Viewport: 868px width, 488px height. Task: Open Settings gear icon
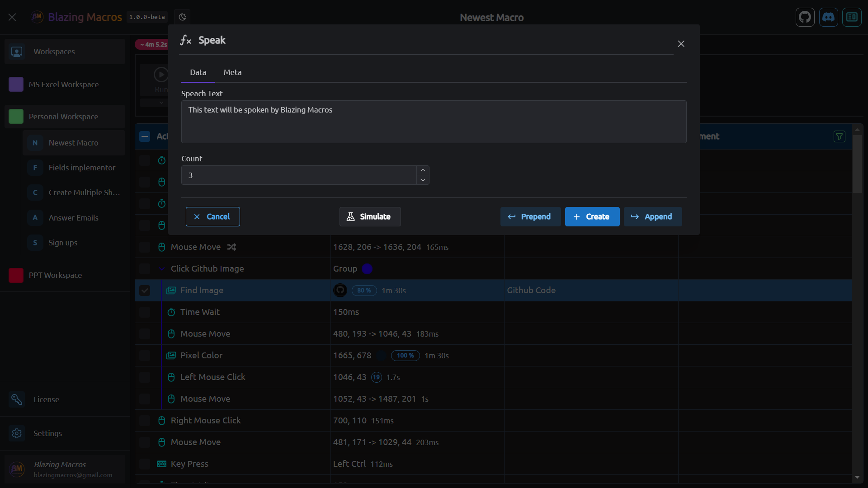pyautogui.click(x=17, y=433)
